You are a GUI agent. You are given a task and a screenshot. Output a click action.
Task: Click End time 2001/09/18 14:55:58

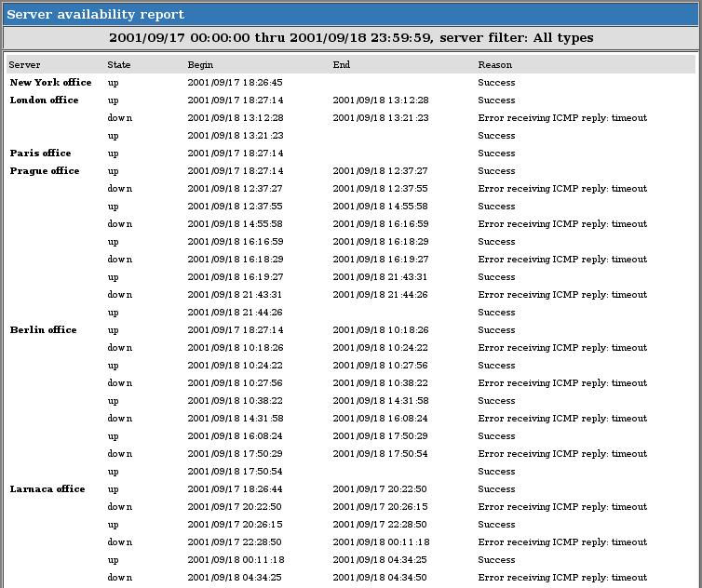[380, 207]
